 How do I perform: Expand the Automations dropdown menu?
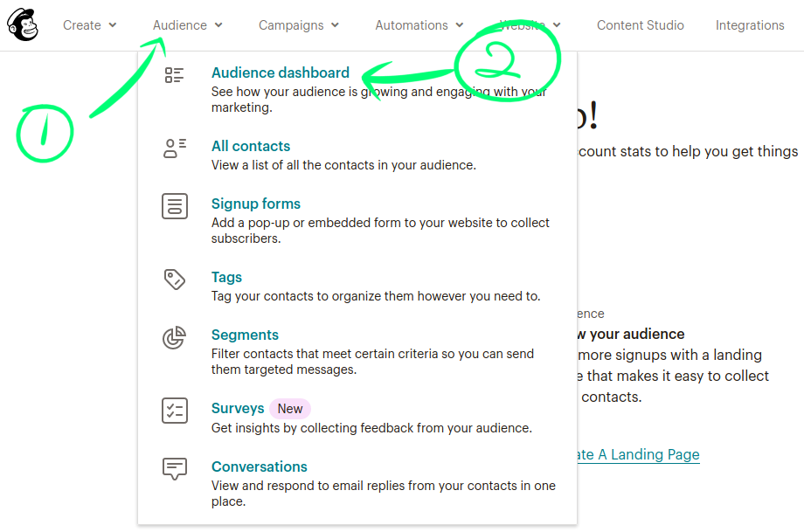pos(419,25)
